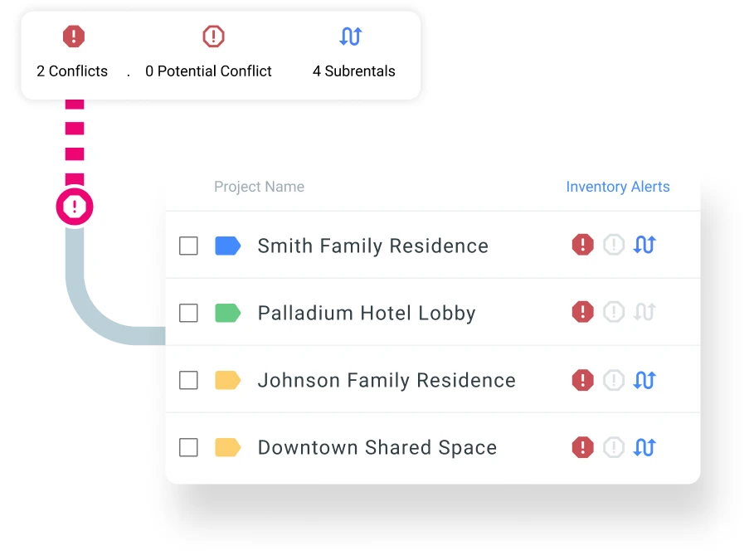This screenshot has height=560, width=749.
Task: Click the Project Name column header
Action: 259,187
